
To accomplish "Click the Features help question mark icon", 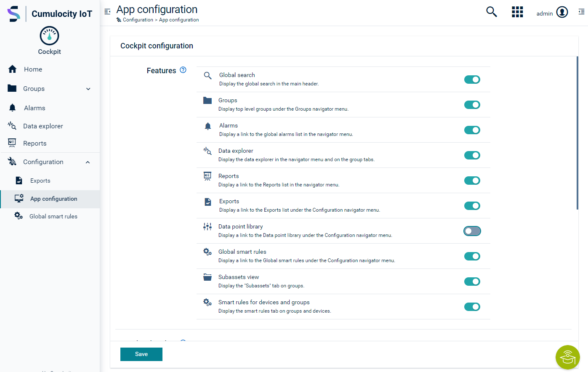I will (x=183, y=70).
